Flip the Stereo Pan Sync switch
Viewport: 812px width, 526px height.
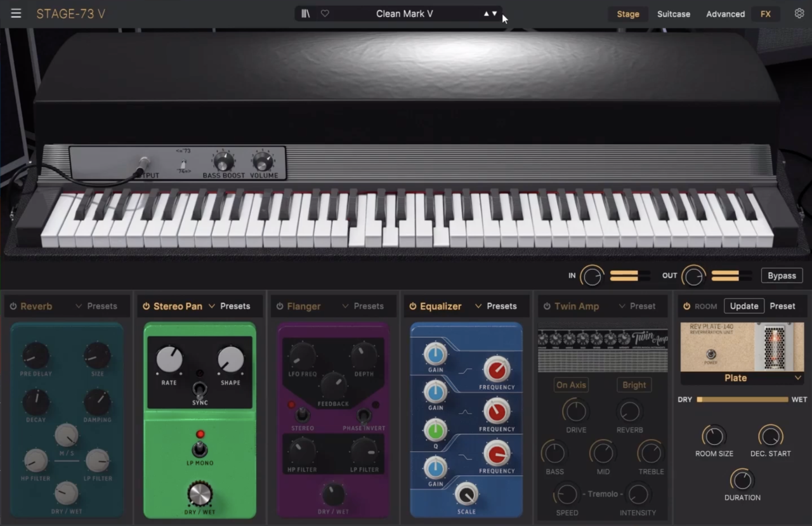click(200, 388)
